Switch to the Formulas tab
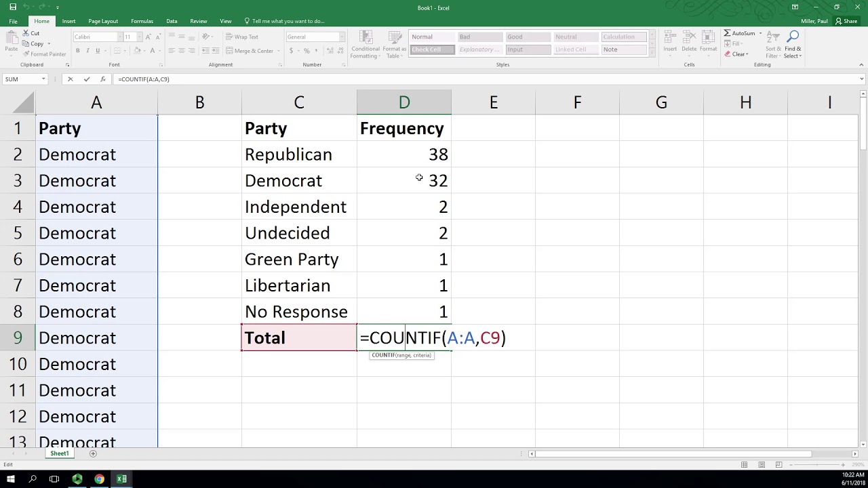 click(x=142, y=21)
